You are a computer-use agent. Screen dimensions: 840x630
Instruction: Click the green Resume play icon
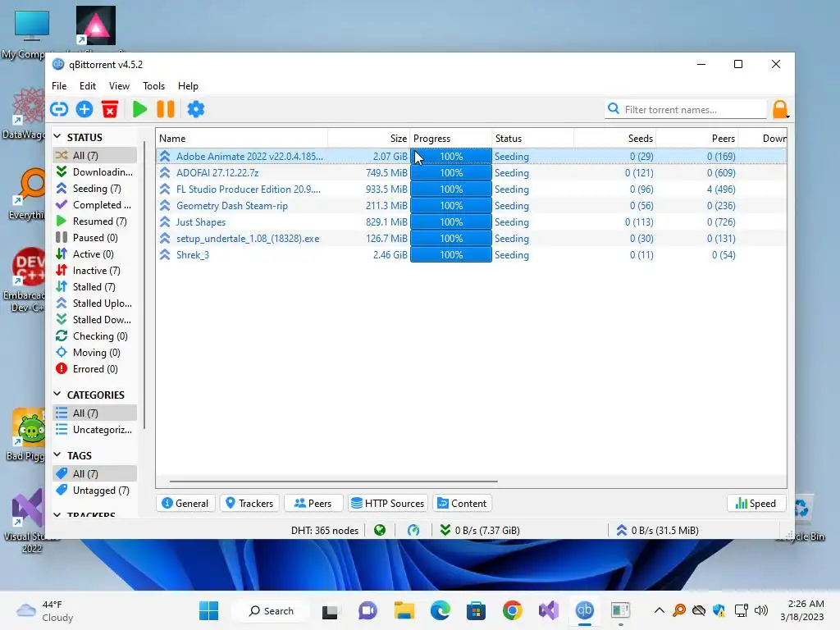click(139, 109)
